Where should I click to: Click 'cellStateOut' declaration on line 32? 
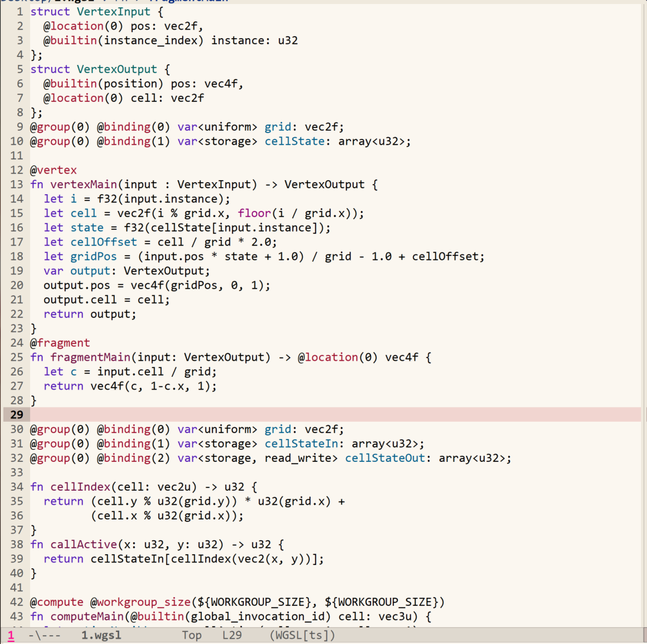(x=385, y=459)
